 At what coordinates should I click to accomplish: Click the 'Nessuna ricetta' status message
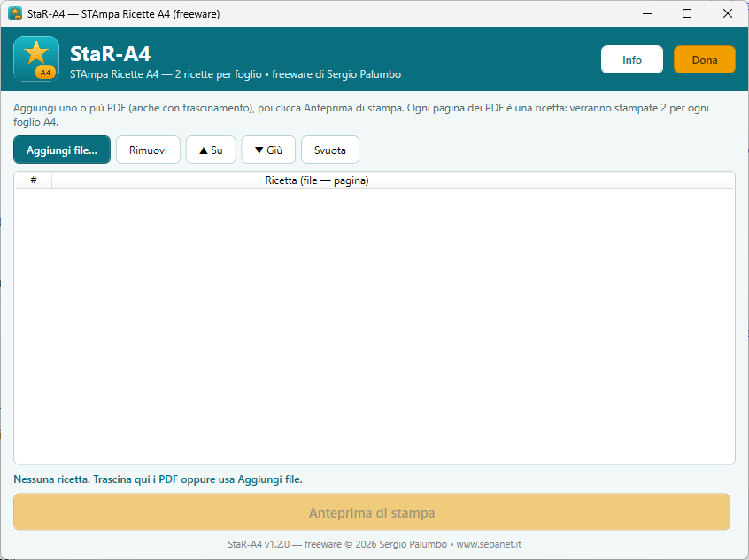(158, 479)
